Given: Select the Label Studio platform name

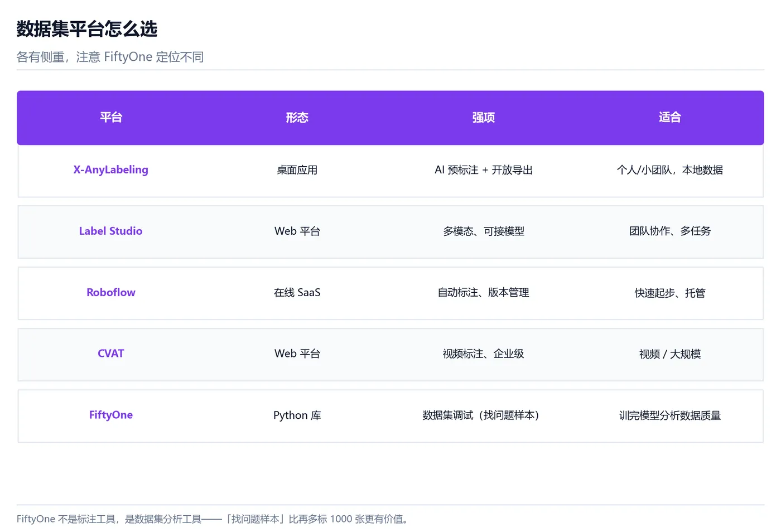Looking at the screenshot, I should point(111,231).
